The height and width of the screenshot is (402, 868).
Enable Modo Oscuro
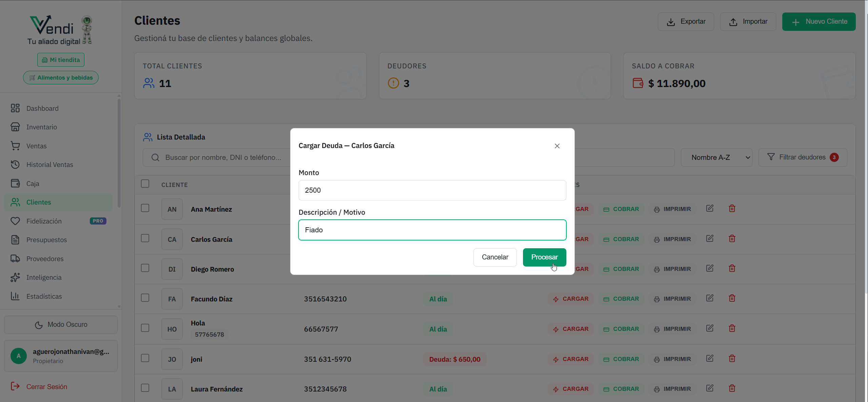click(x=60, y=324)
